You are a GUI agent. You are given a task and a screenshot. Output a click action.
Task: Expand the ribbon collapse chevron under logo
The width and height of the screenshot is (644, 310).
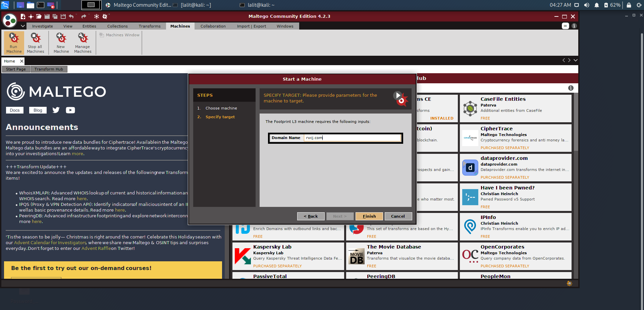tap(23, 26)
